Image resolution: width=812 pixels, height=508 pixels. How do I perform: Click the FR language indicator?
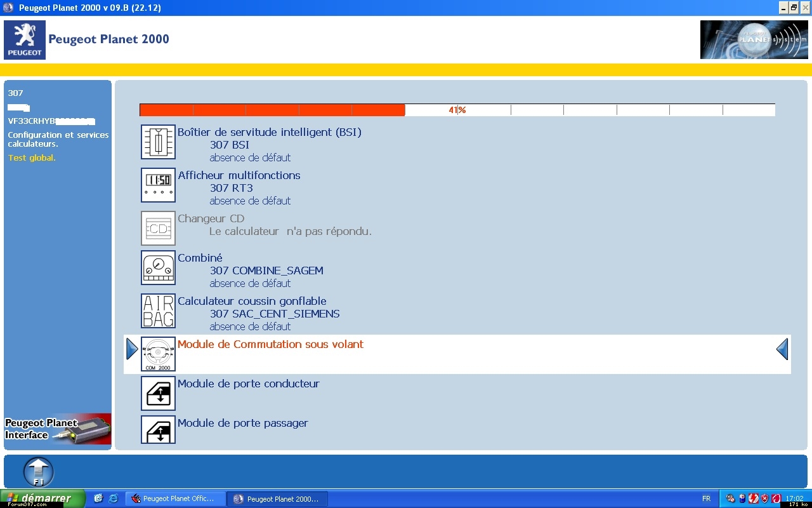click(706, 499)
